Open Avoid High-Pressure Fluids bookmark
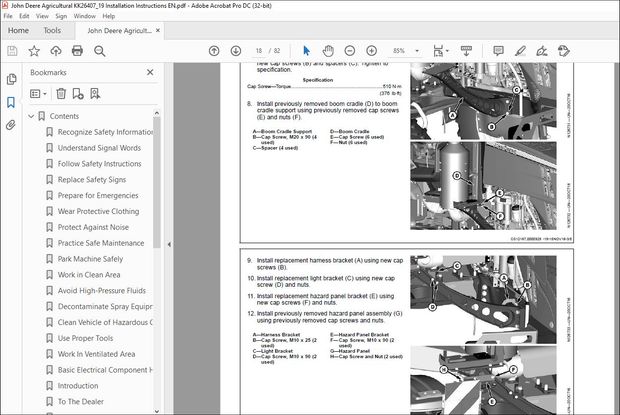The width and height of the screenshot is (620, 415). [102, 290]
